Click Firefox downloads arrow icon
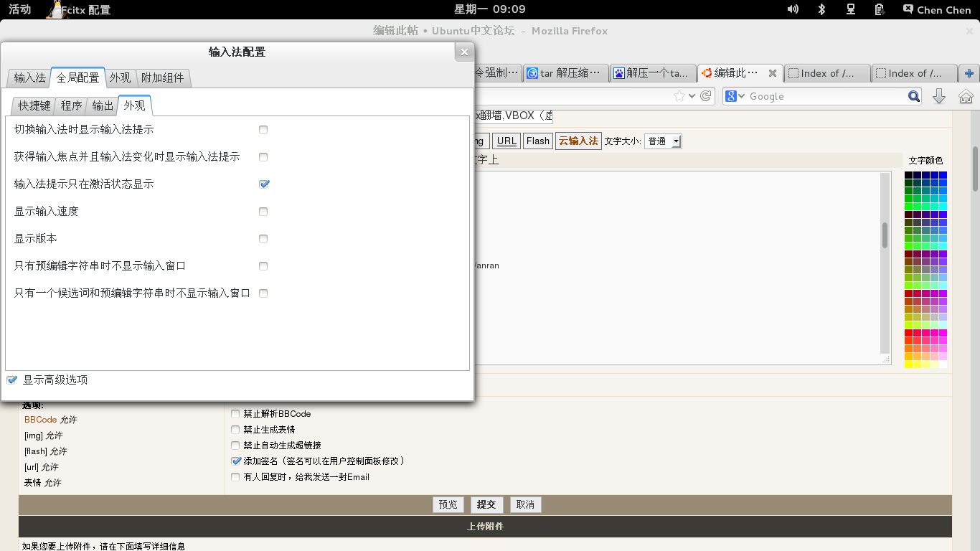 (938, 96)
